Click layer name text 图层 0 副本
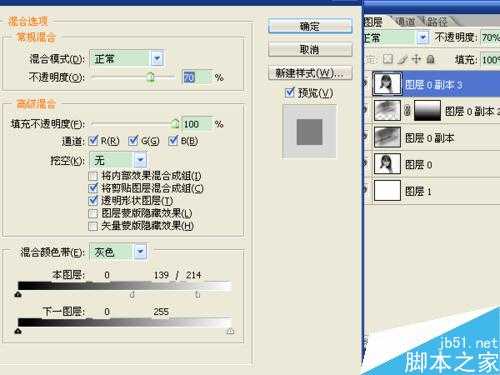 point(429,138)
